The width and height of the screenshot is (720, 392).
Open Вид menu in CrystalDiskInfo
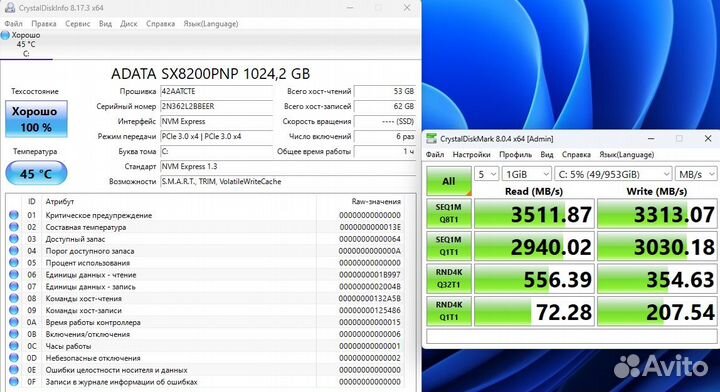(105, 23)
